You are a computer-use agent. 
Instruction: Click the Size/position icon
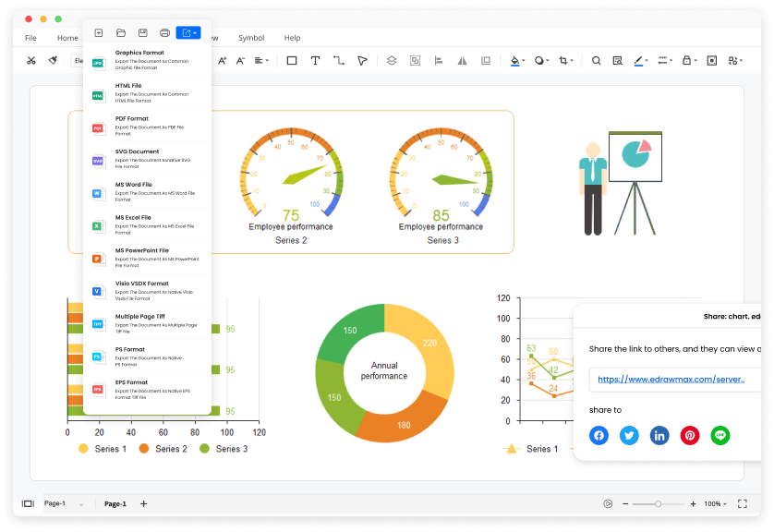click(486, 60)
